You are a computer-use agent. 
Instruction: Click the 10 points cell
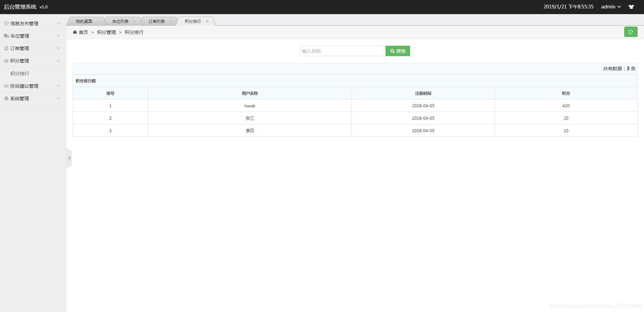566,130
